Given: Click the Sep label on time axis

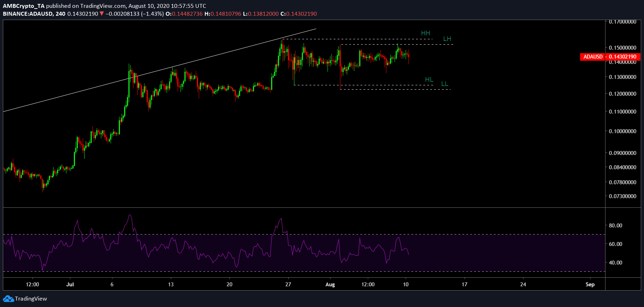Looking at the screenshot, I should point(590,285).
